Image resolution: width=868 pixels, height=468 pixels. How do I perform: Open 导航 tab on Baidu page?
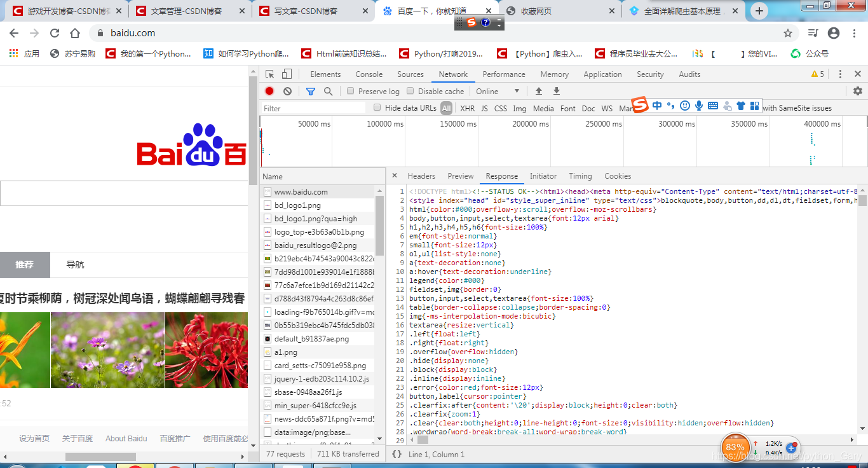pos(76,265)
